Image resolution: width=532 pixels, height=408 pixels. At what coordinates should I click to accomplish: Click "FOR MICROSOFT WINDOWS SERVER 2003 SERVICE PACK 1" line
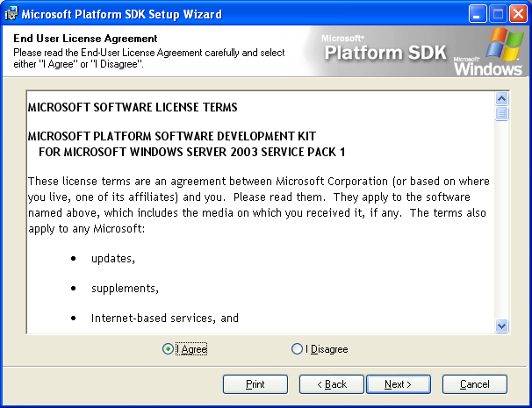[x=191, y=152]
